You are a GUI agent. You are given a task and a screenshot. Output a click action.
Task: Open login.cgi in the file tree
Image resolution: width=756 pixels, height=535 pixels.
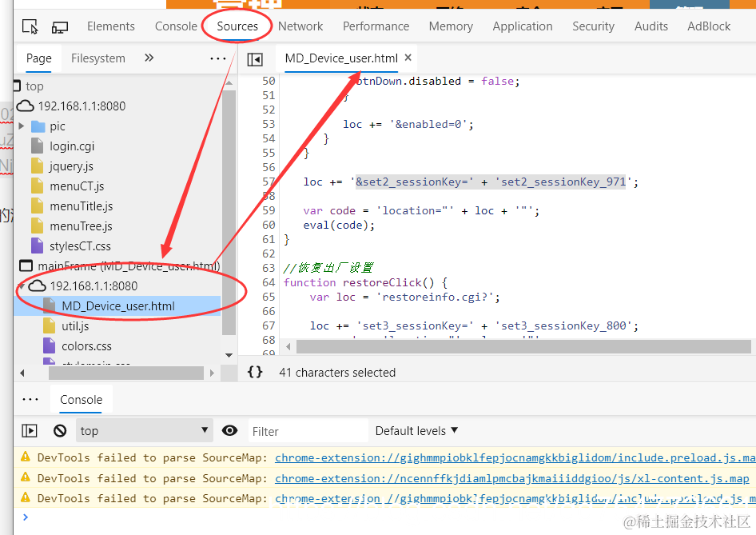(x=72, y=146)
